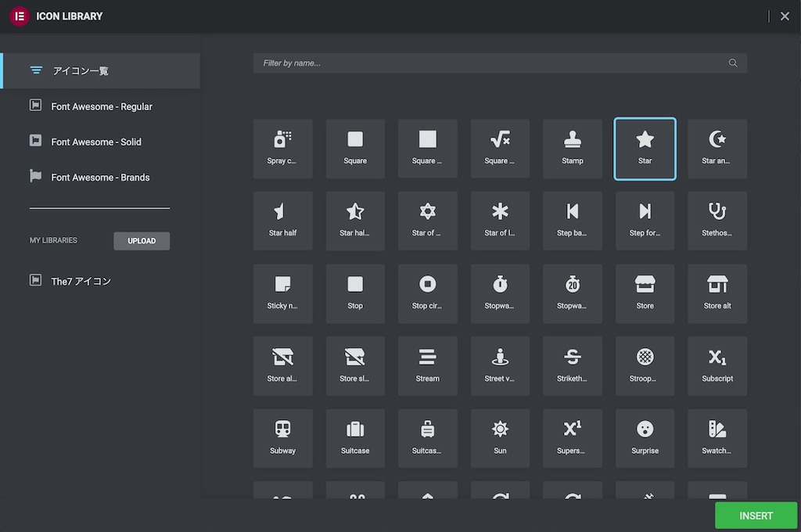This screenshot has height=532, width=801.
Task: Pick the Subway icon
Action: [282, 438]
